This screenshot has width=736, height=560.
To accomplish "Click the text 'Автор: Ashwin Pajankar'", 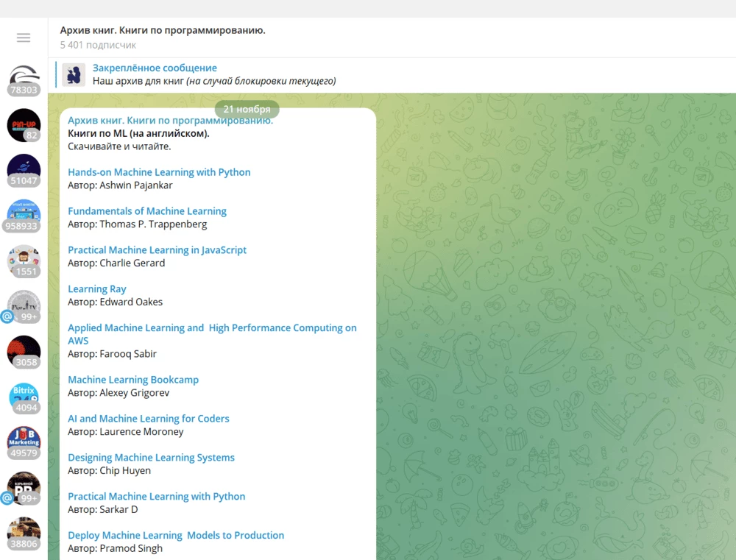I will point(120,185).
